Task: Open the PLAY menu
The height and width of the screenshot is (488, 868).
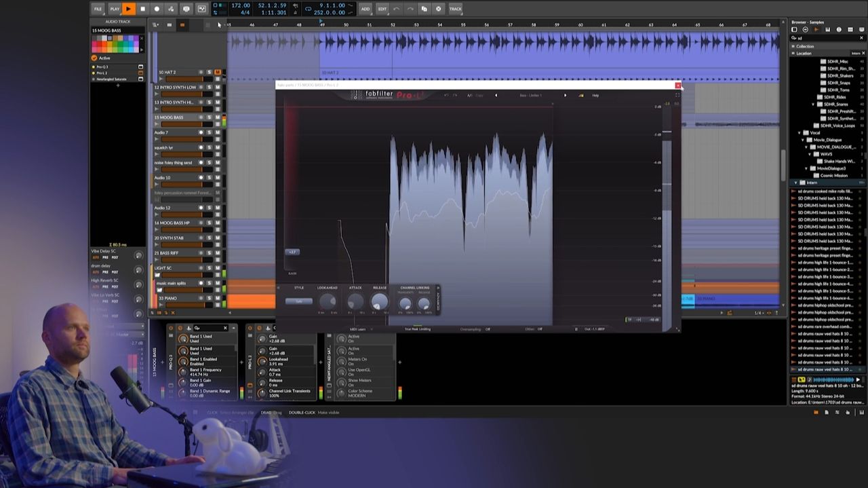Action: [115, 9]
